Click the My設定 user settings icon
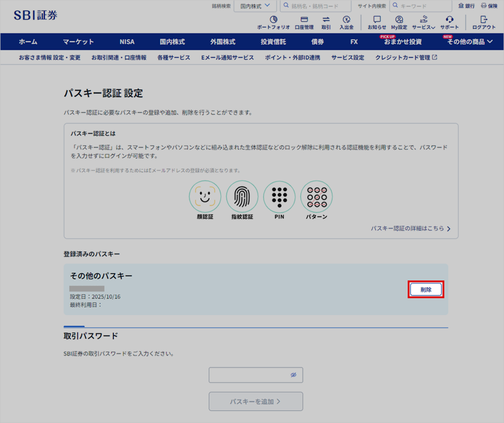This screenshot has height=423, width=504. [399, 20]
